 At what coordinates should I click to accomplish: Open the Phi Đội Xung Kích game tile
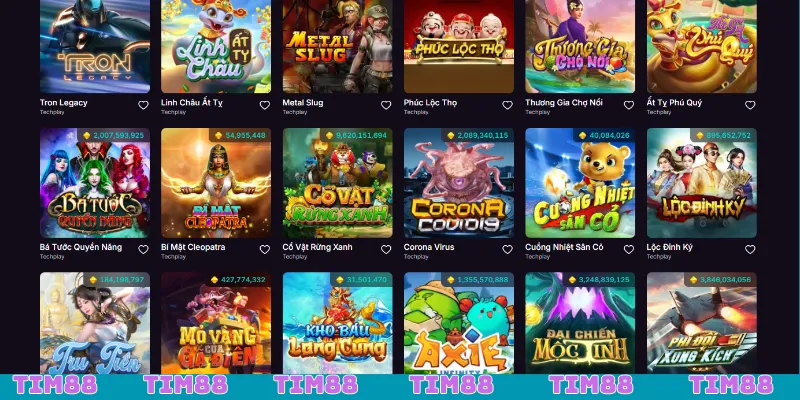click(702, 323)
